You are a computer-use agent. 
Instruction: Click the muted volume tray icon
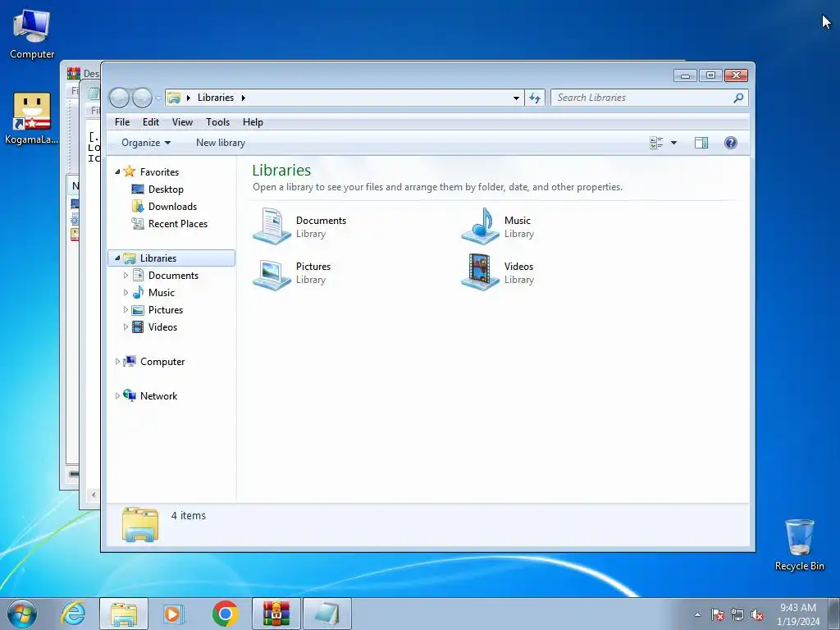(x=757, y=614)
